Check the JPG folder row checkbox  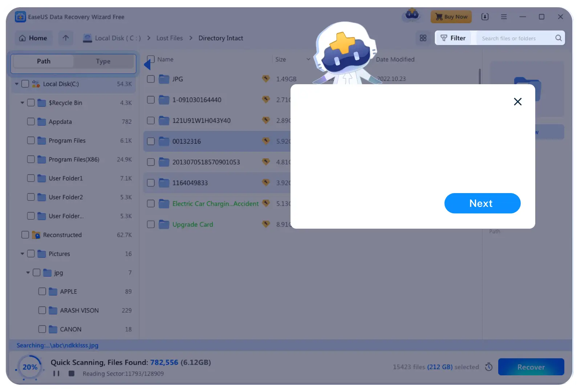(151, 79)
